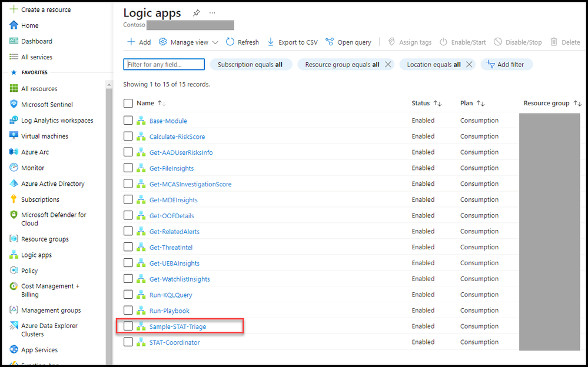
Task: Open Microsoft Sentinel from favorites
Action: [x=47, y=105]
